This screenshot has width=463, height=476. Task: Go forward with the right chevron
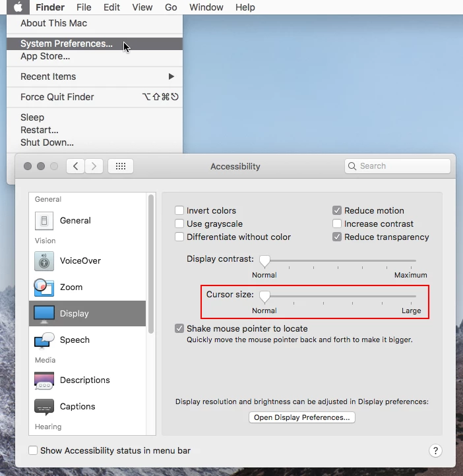[x=94, y=166]
